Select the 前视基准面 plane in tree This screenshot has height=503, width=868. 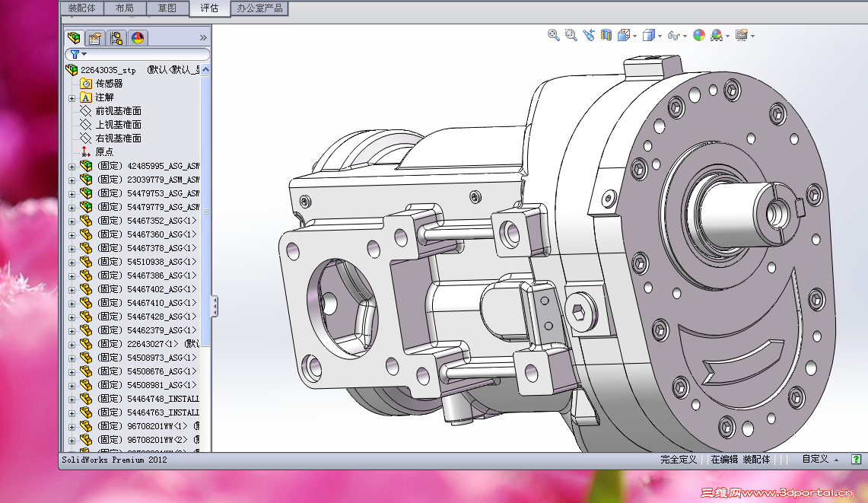[118, 111]
